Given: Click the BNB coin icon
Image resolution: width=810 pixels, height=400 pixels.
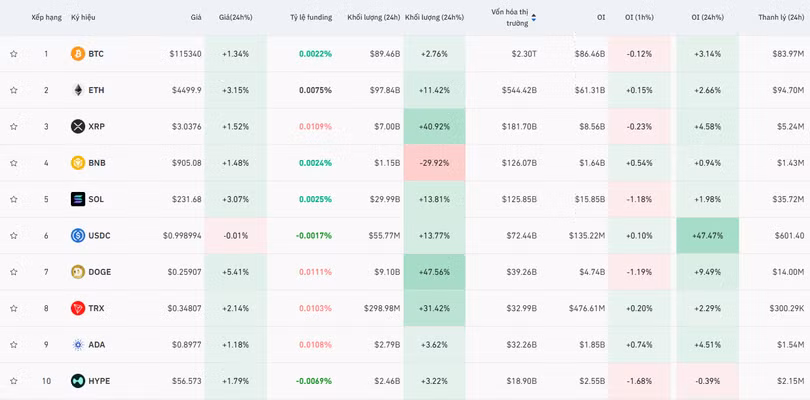Looking at the screenshot, I should tap(78, 163).
